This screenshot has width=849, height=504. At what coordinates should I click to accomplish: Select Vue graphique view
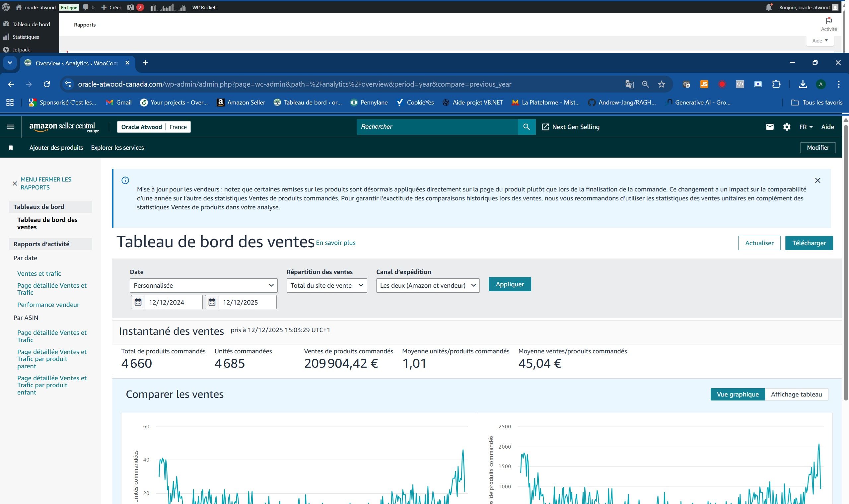point(737,394)
